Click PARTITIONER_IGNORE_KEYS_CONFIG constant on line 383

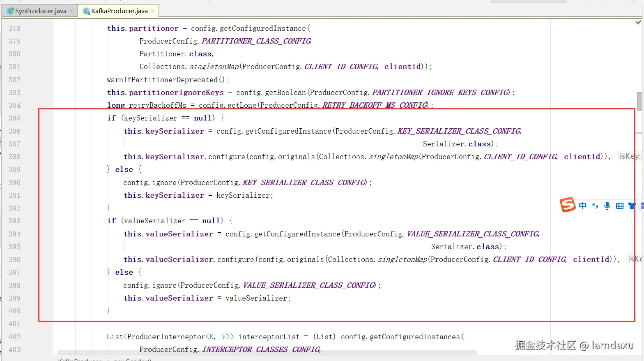coord(441,93)
